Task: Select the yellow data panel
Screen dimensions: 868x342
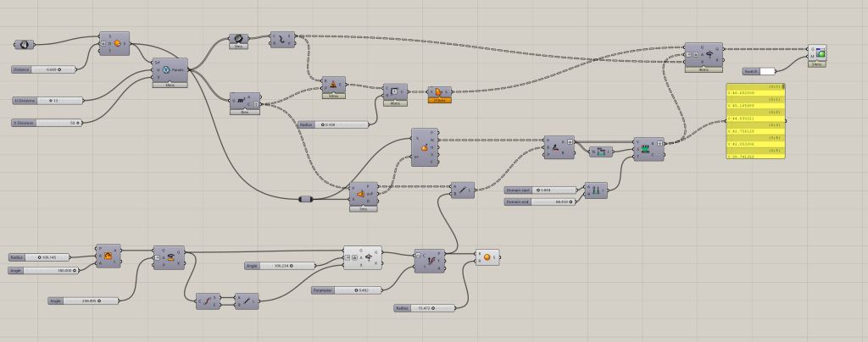Action: pyautogui.click(x=755, y=120)
